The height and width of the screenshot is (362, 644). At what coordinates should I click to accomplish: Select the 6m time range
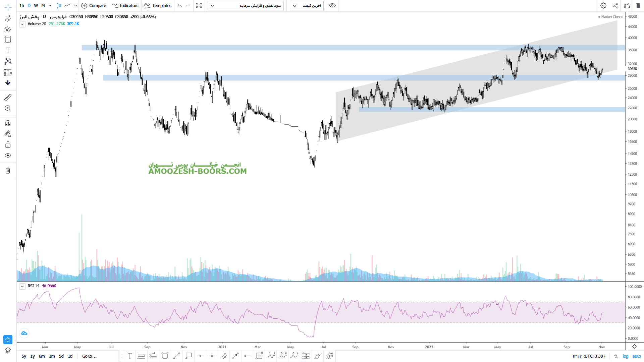(42, 356)
